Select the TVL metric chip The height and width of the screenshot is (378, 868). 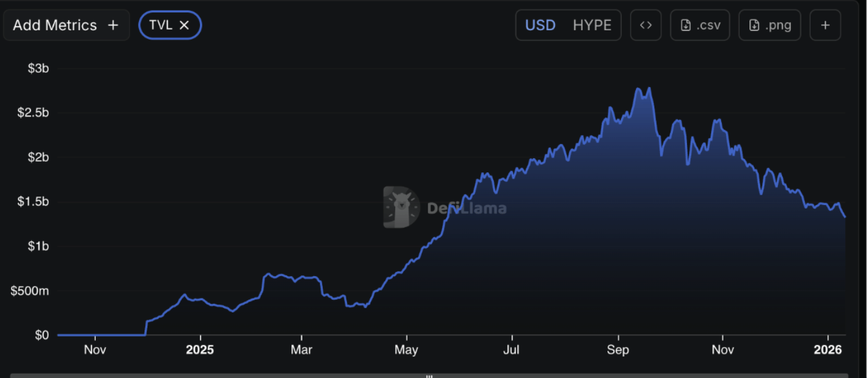161,25
